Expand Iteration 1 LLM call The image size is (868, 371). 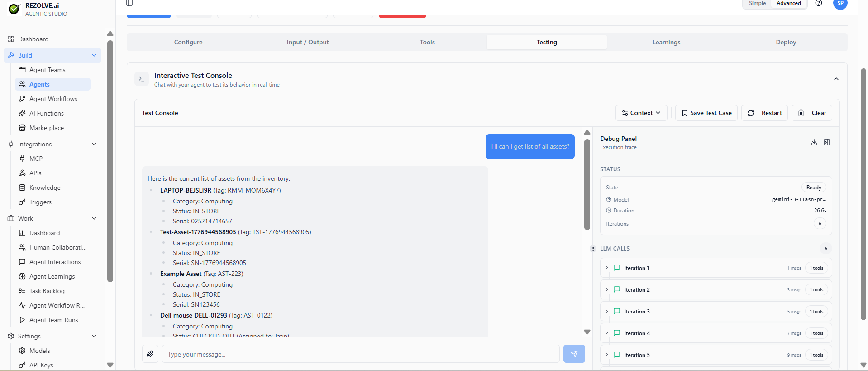[x=716, y=268]
